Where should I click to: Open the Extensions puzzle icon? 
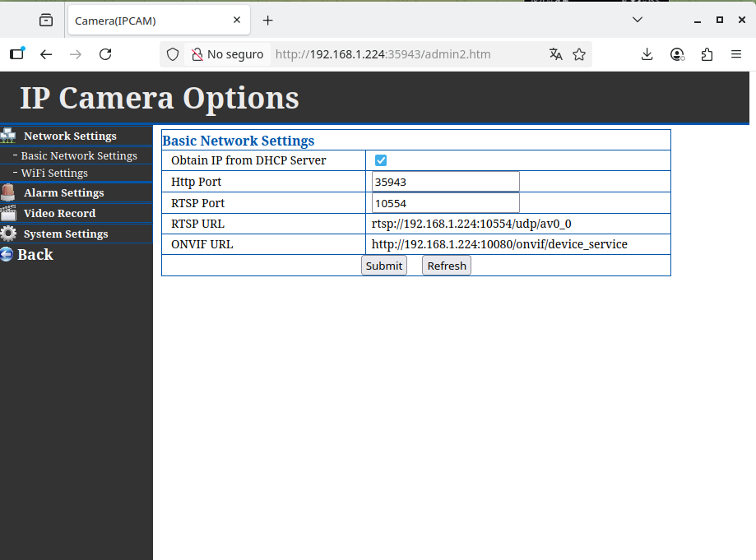(707, 54)
